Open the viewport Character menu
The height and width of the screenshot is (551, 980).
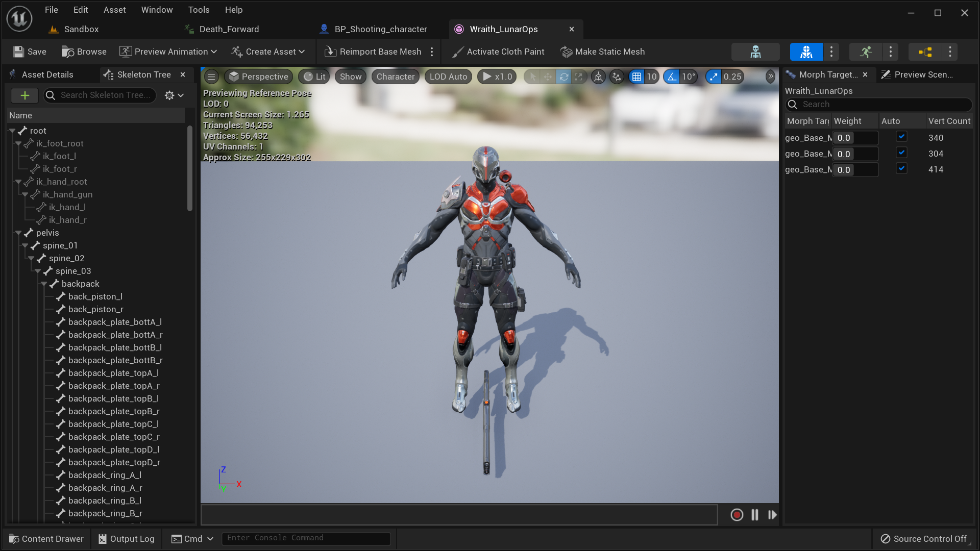(x=396, y=77)
